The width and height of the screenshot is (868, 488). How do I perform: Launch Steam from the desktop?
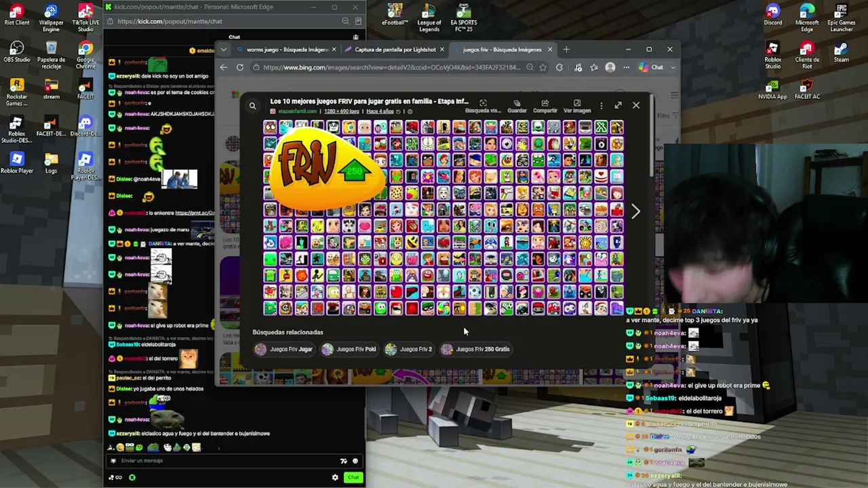842,52
